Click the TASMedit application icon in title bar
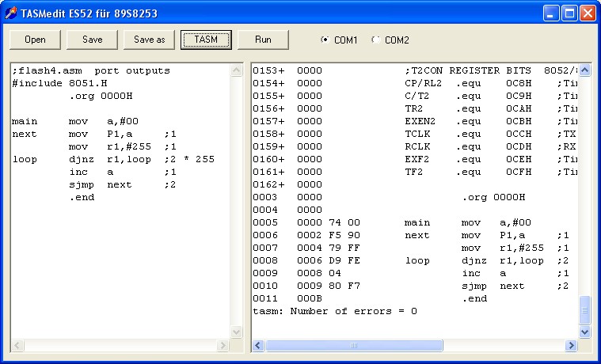This screenshot has width=601, height=364. pyautogui.click(x=11, y=13)
